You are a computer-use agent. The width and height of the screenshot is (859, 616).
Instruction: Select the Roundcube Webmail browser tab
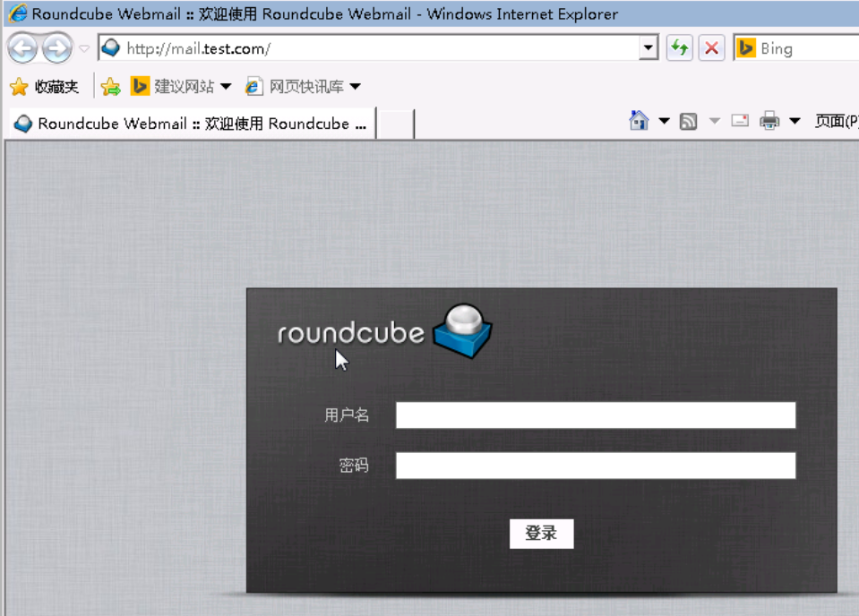[193, 124]
